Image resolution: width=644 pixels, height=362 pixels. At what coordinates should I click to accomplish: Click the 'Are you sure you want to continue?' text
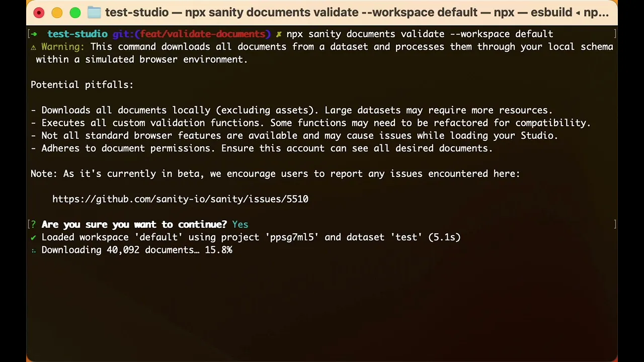pyautogui.click(x=134, y=225)
